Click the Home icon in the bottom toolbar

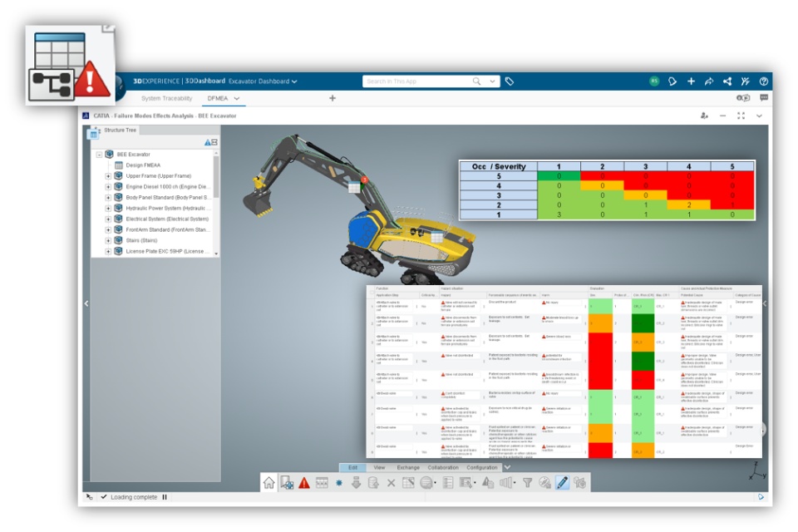[x=268, y=483]
